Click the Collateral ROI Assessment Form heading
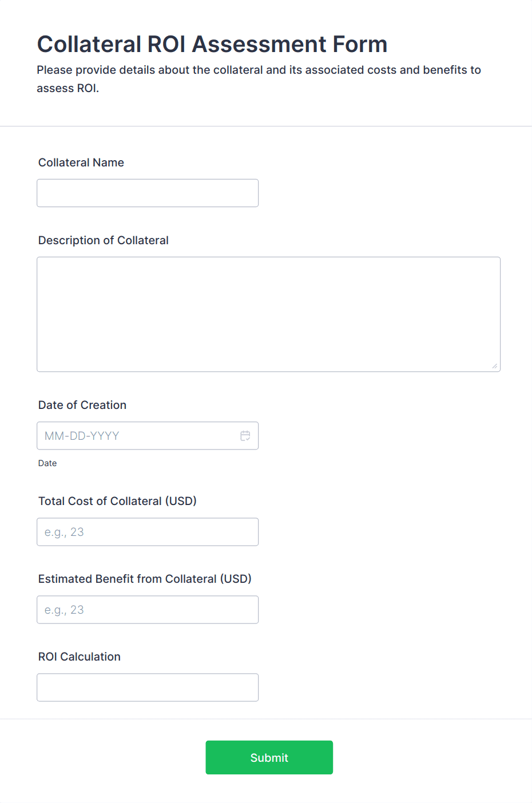Screen dimensions: 532x803 pos(212,44)
